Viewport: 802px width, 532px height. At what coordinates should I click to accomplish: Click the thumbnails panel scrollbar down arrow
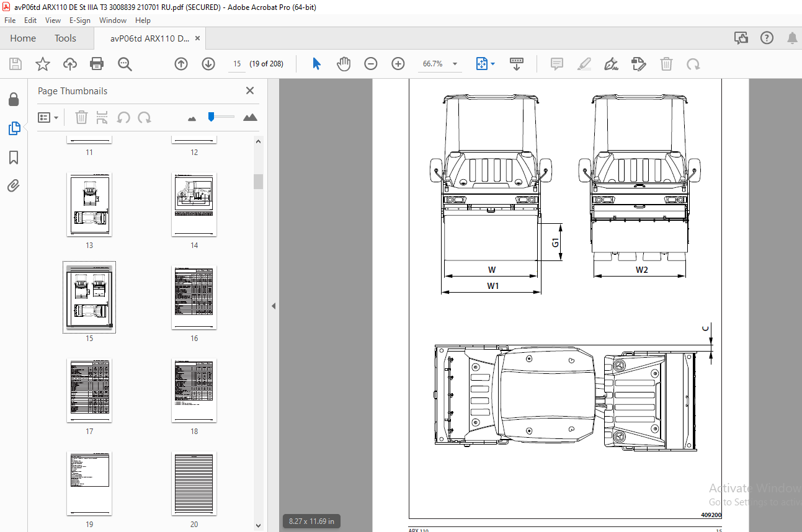[x=259, y=526]
